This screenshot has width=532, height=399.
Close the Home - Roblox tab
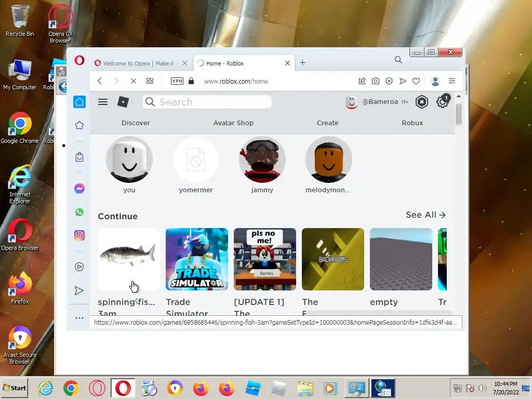[x=287, y=63]
